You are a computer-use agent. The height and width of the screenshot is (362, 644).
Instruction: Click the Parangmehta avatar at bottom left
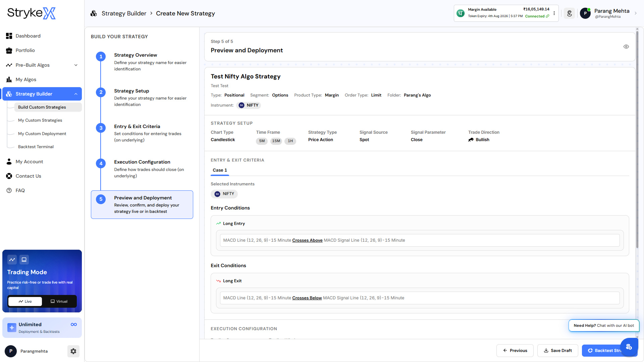coord(11,351)
